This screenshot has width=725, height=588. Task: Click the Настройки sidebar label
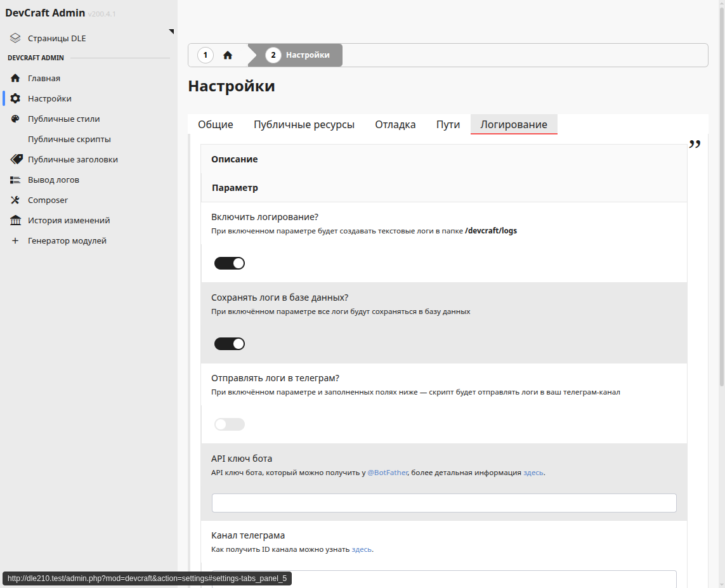coord(49,98)
